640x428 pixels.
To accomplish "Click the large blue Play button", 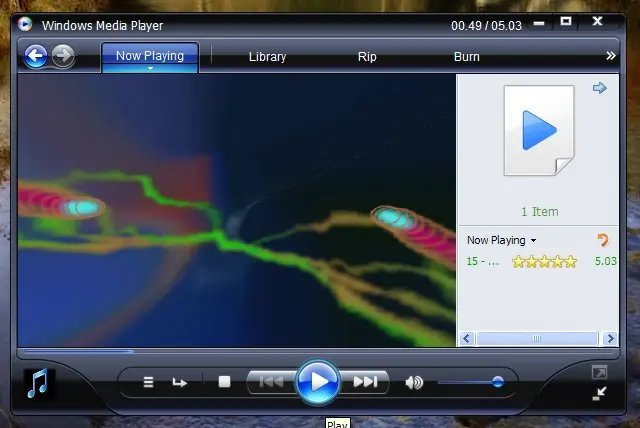I will click(318, 382).
